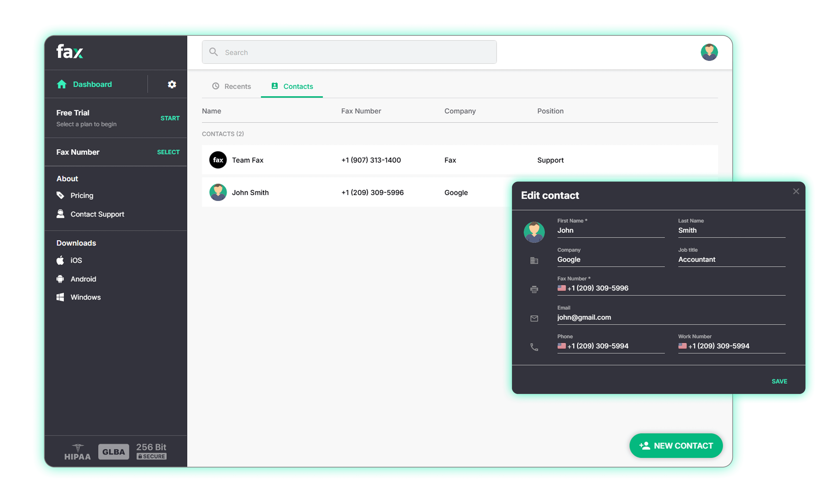Click the Team Fax contact logo
This screenshot has width=830, height=504.
pos(218,160)
